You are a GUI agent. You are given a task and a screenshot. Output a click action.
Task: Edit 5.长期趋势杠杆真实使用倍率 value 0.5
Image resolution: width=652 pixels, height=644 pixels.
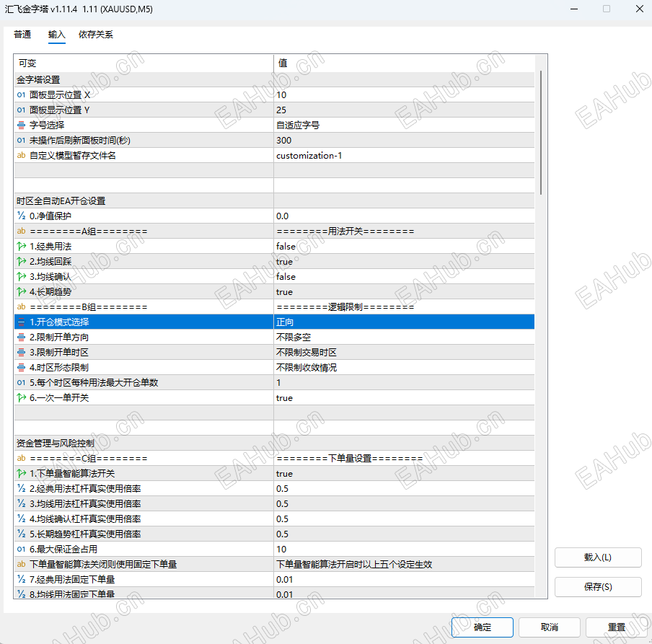[x=404, y=534]
